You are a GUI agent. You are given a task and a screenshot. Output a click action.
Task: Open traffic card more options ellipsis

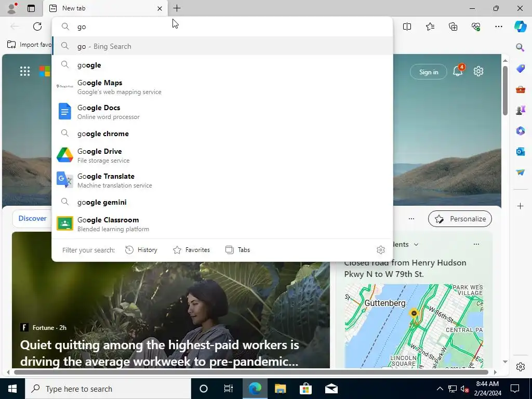point(476,244)
